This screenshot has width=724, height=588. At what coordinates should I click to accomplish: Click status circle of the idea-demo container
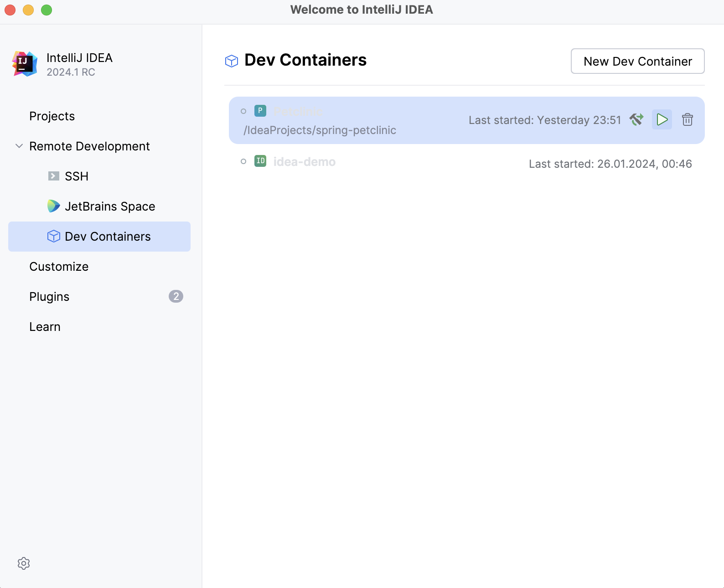243,161
